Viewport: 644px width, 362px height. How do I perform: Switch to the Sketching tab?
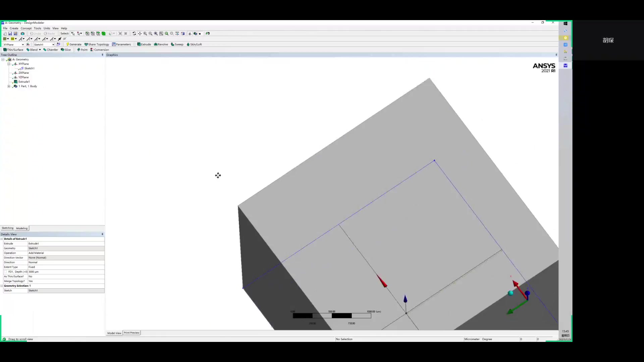(7, 228)
